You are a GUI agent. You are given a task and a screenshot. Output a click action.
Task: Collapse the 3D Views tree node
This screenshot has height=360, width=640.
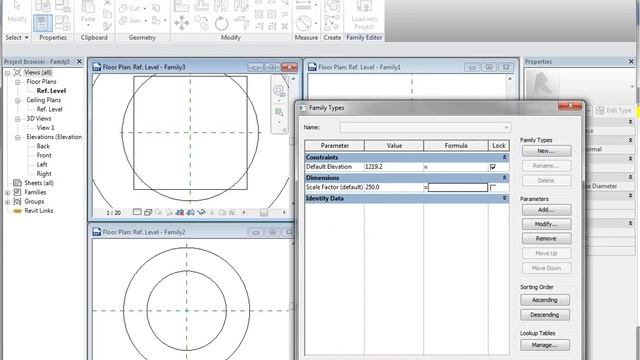(x=18, y=119)
